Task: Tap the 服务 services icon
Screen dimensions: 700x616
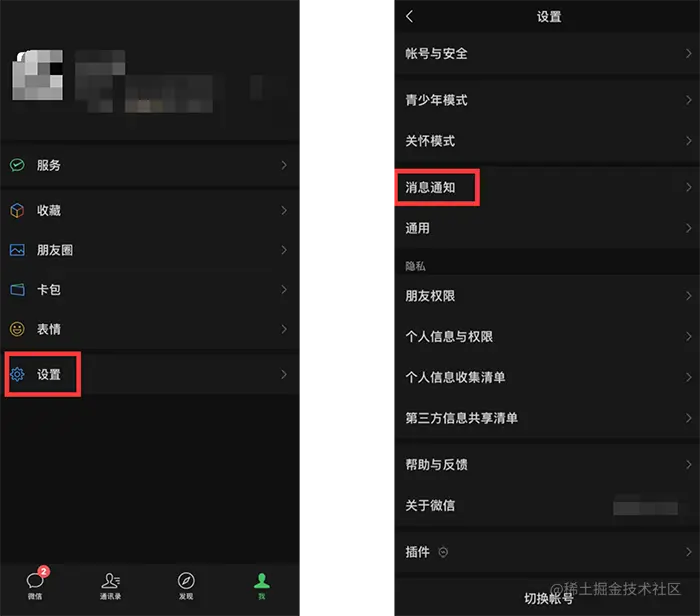Action: tap(17, 165)
